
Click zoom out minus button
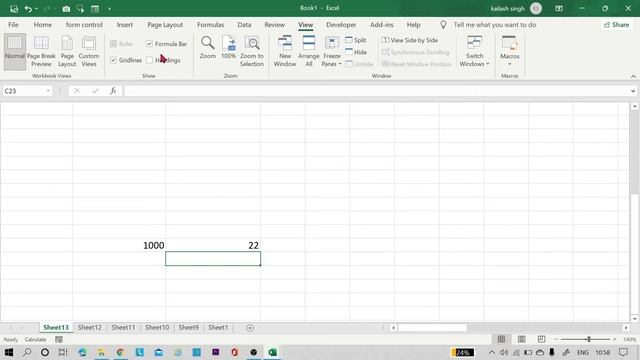[x=556, y=339]
